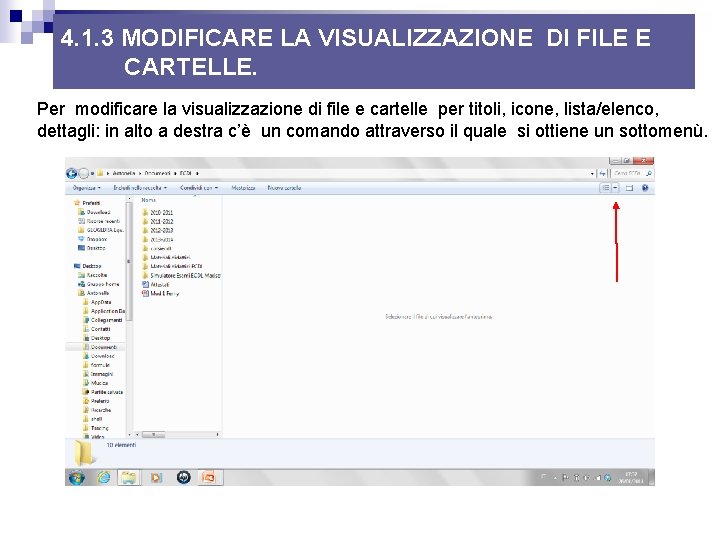Select the Raccolte item in navigation pane

[x=93, y=275]
